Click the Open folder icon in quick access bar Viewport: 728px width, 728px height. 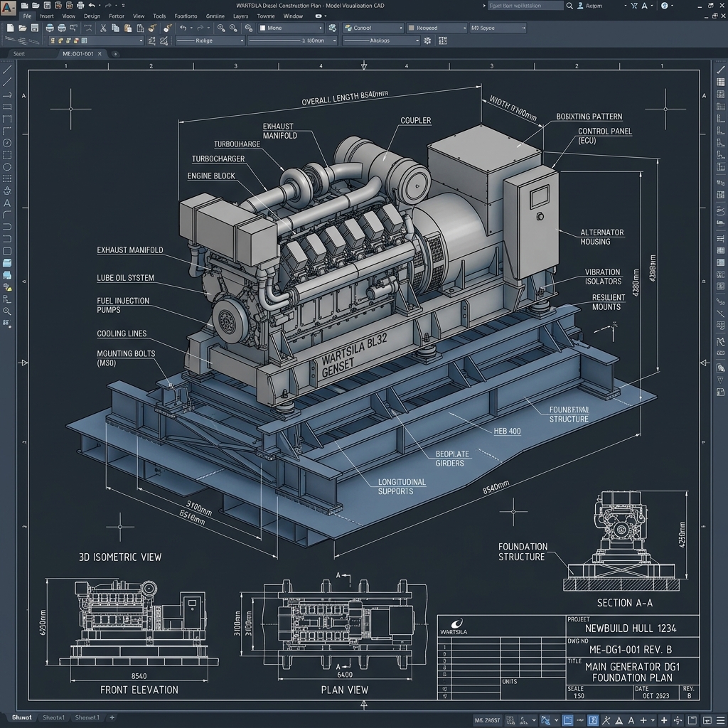point(36,6)
